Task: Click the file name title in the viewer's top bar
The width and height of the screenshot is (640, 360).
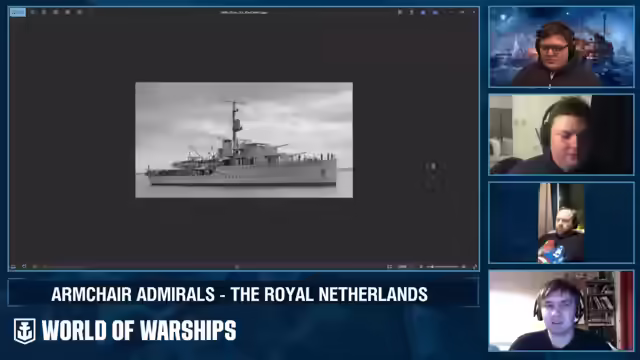Action: [x=244, y=12]
